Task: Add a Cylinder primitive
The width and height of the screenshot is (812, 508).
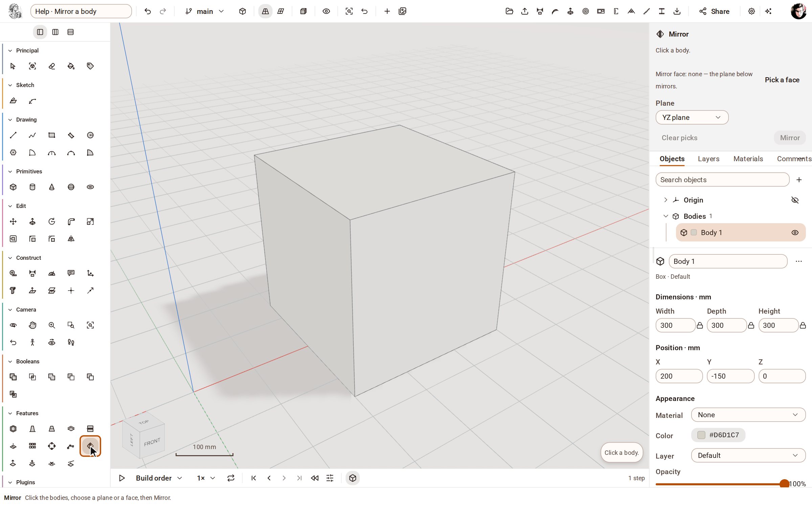Action: (x=32, y=187)
